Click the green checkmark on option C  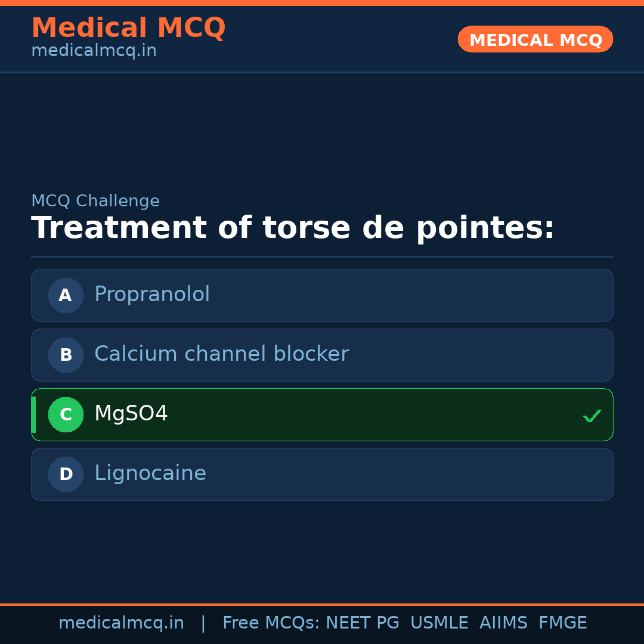click(592, 416)
